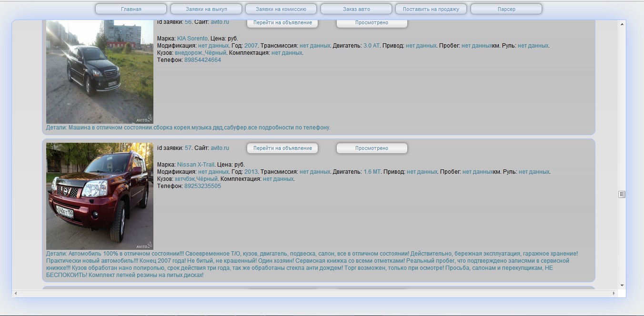The image size is (644, 316).
Task: Open the black KIA Sorento photo
Action: click(x=100, y=72)
